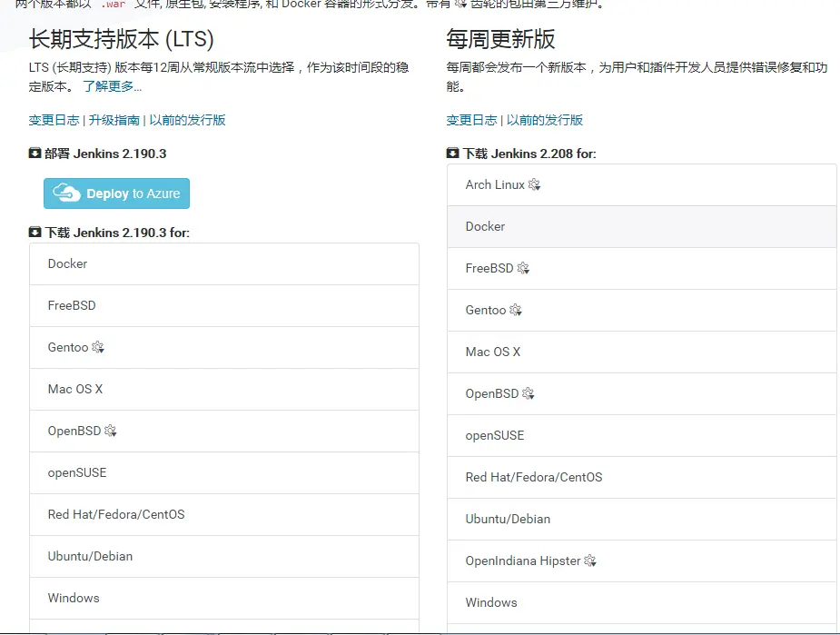The image size is (840, 635).
Task: Click the 长期支持版本 (LTS) heading
Action: (x=121, y=39)
